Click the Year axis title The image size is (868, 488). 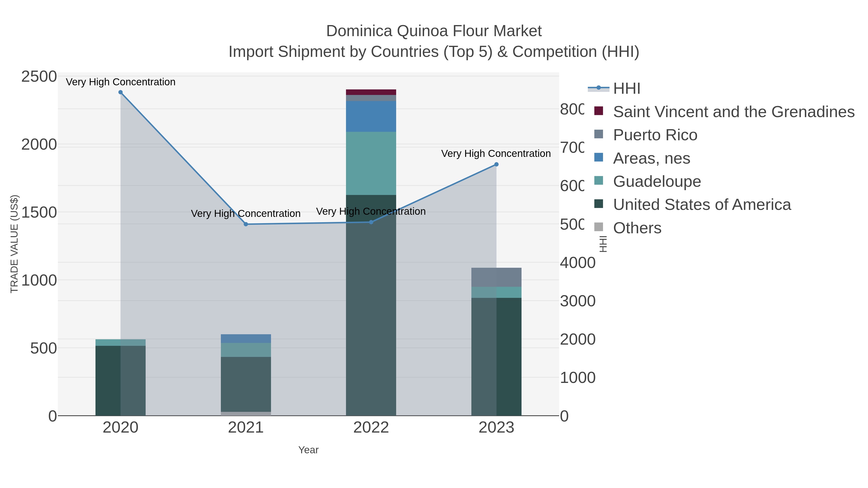click(x=308, y=450)
